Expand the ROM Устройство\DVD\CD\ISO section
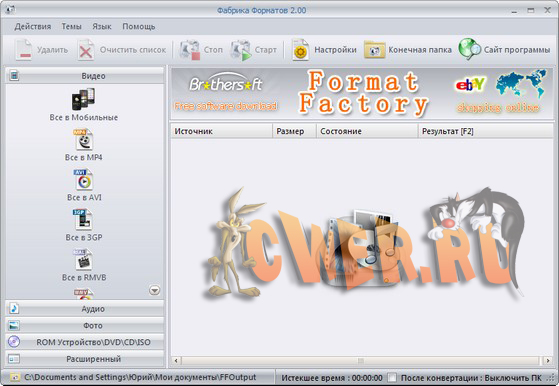This screenshot has height=386, width=559. (x=85, y=342)
